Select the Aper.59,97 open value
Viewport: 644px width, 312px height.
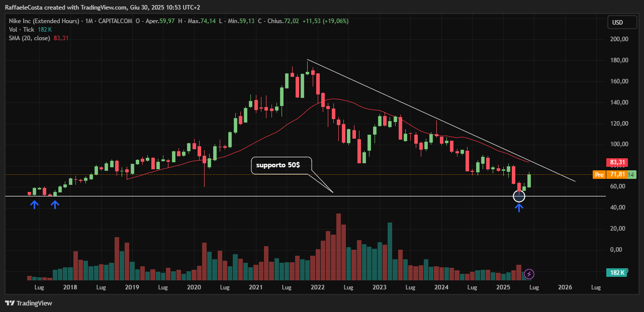click(x=161, y=21)
